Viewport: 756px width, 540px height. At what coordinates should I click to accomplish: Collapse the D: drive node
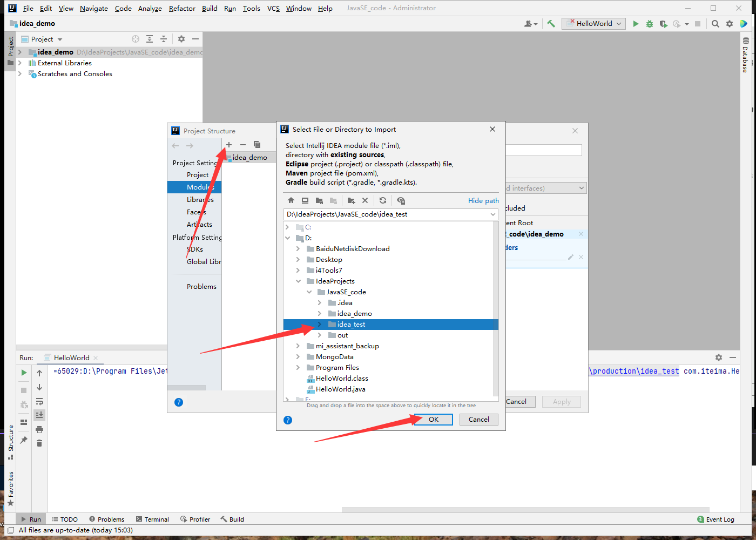287,238
